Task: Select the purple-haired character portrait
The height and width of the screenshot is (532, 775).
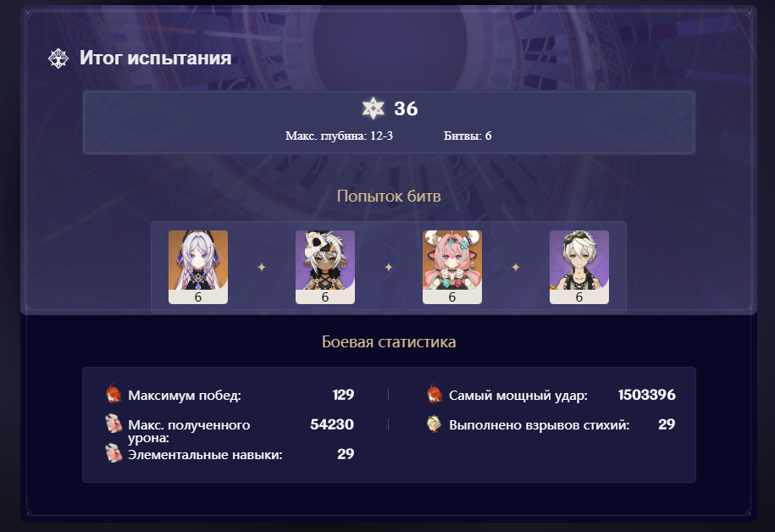Action: [x=198, y=267]
